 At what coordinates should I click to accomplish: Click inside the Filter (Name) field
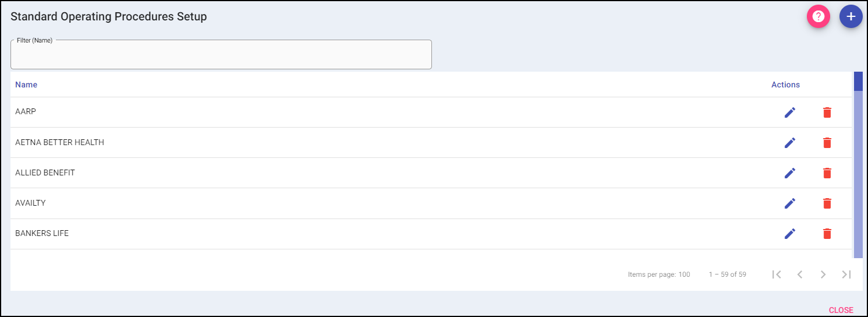[221, 55]
